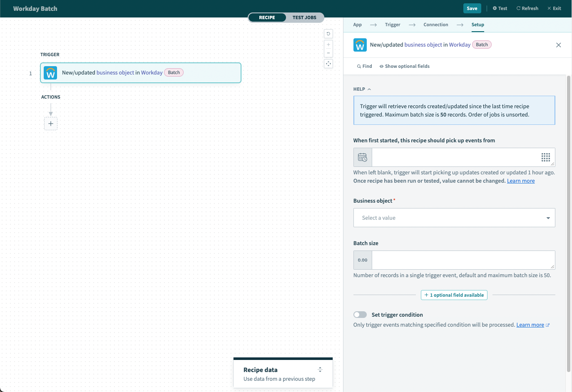Click the fit-to-screen pan icon

(x=328, y=63)
